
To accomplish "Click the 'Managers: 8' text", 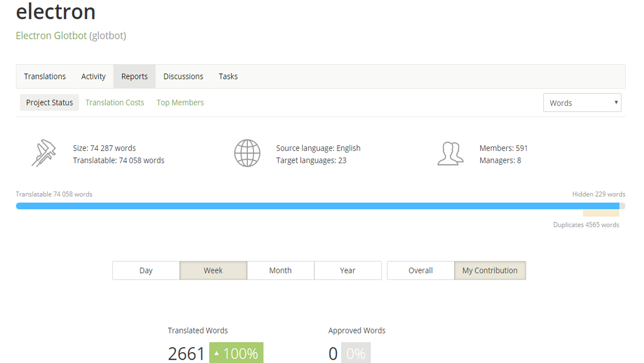I will click(500, 160).
